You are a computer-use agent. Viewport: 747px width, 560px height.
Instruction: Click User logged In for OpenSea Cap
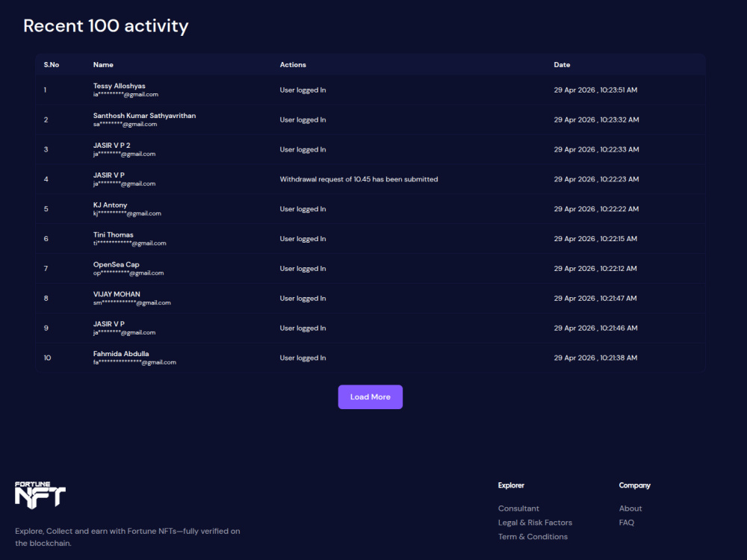point(303,269)
